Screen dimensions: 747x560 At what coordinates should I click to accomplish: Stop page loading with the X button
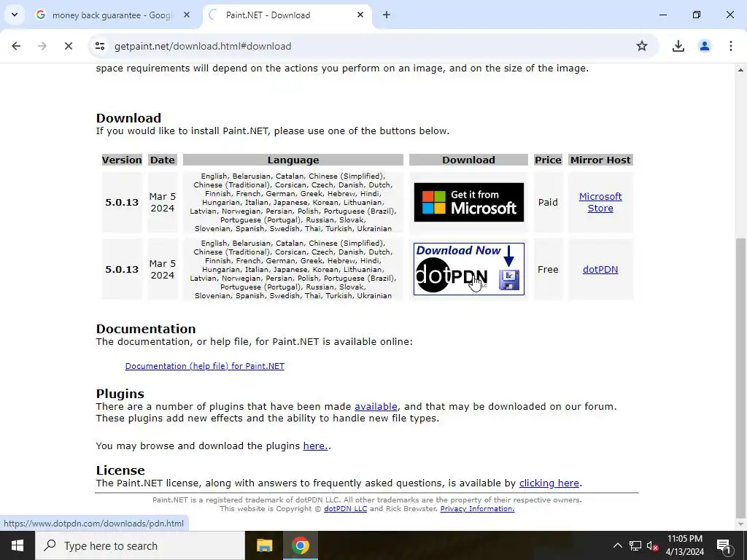tap(68, 46)
